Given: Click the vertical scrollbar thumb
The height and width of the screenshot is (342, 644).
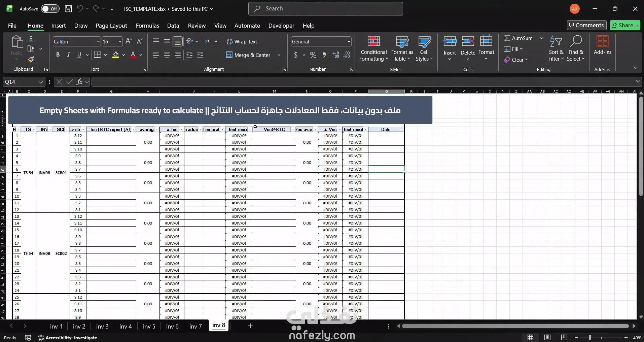Looking at the screenshot, I should pos(641,146).
